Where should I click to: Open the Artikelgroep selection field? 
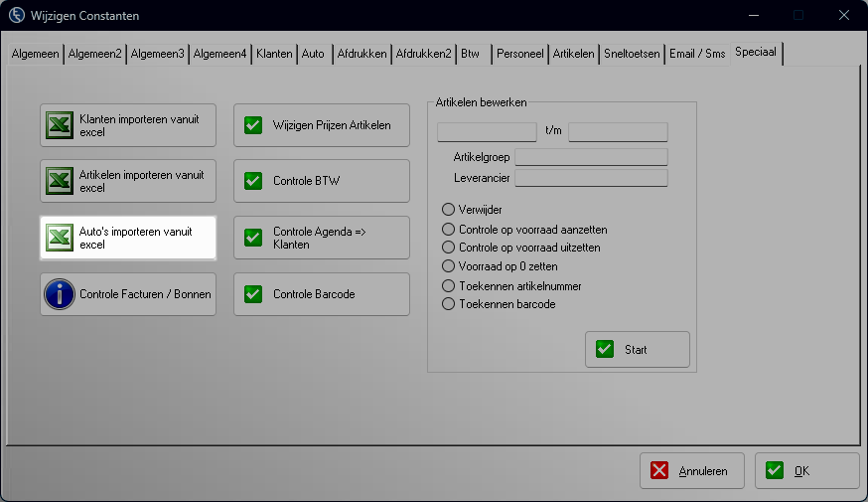591,157
